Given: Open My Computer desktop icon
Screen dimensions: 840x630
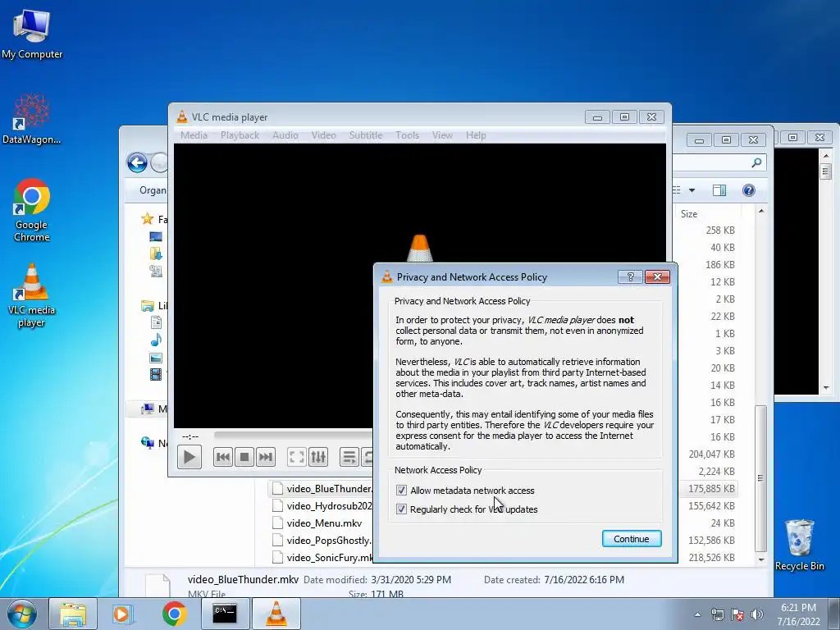Looking at the screenshot, I should coord(32,33).
